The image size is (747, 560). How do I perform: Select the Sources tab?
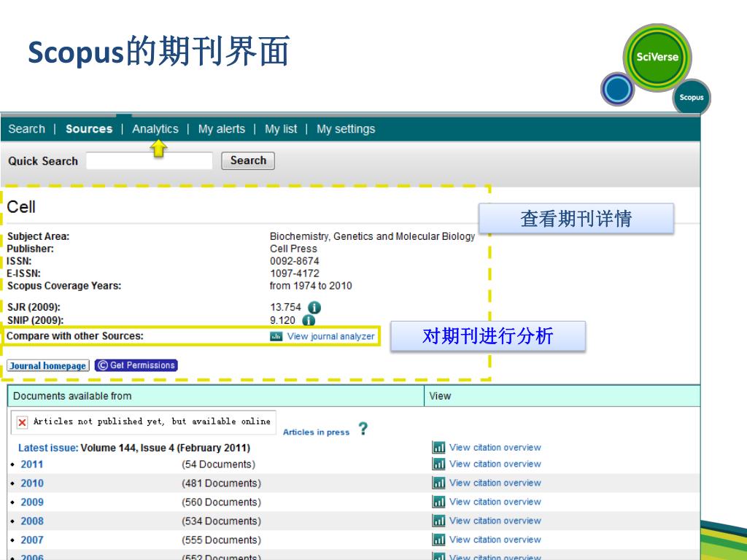(89, 129)
